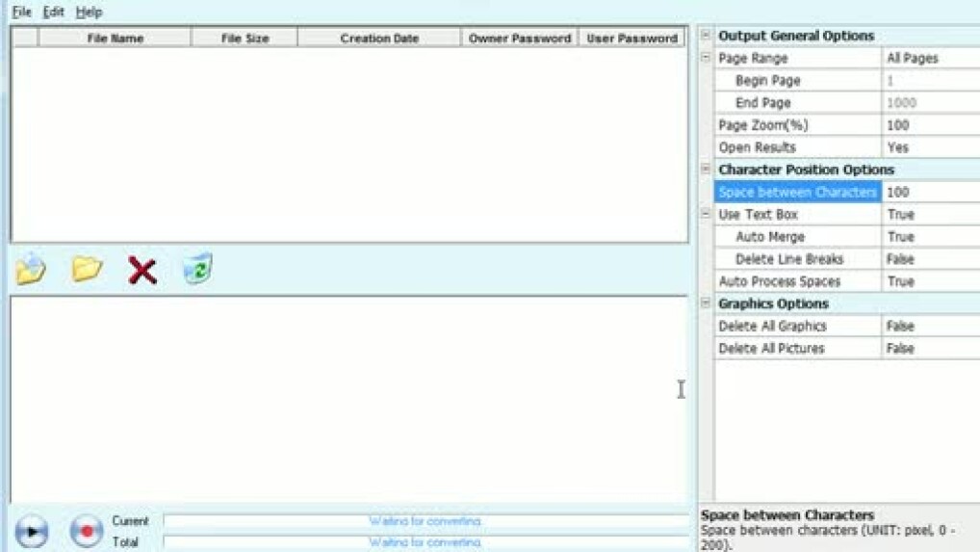Viewport: 980px width, 552px height.
Task: Toggle the Auto Merge True value
Action: pos(929,237)
